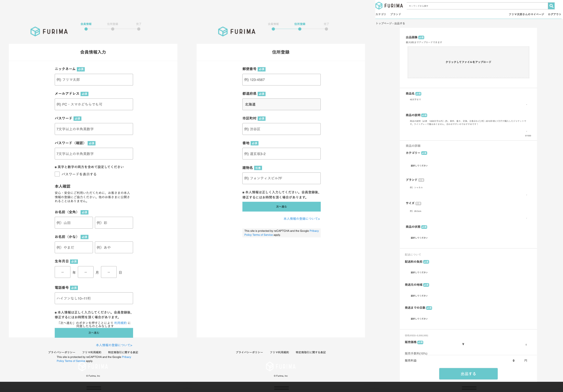Image resolution: width=563 pixels, height=392 pixels.
Task: Click 住所登録 progress step dot on address page
Action: pos(300,29)
